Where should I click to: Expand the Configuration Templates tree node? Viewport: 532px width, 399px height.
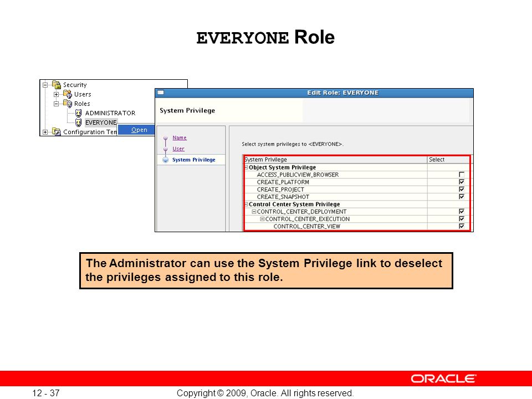[x=45, y=132]
